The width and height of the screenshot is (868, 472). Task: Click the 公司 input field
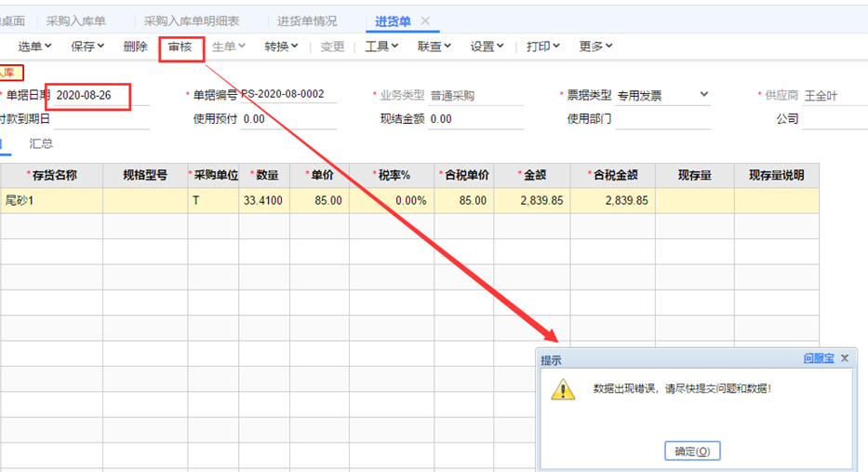[835, 119]
